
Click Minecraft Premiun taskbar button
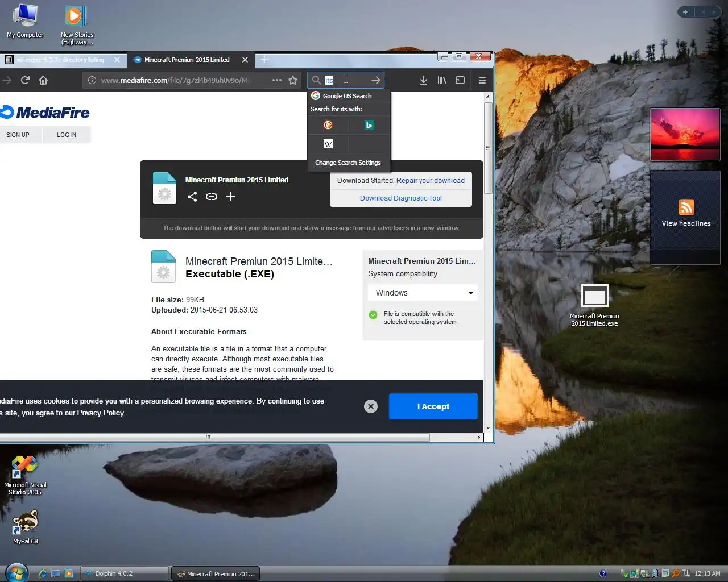(216, 573)
